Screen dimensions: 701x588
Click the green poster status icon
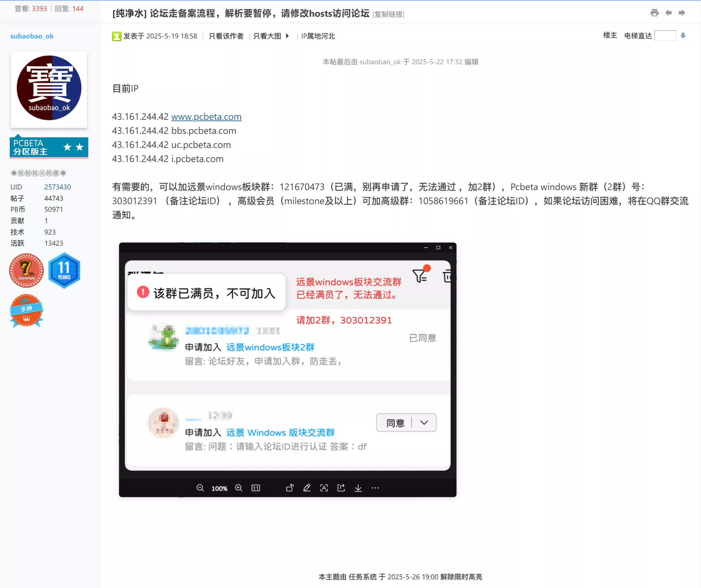[x=116, y=36]
